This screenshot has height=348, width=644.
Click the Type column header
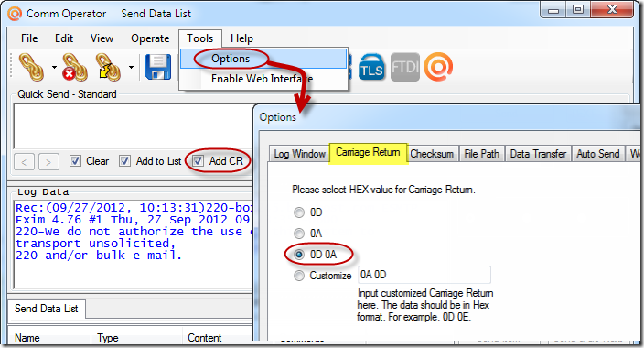pyautogui.click(x=136, y=338)
